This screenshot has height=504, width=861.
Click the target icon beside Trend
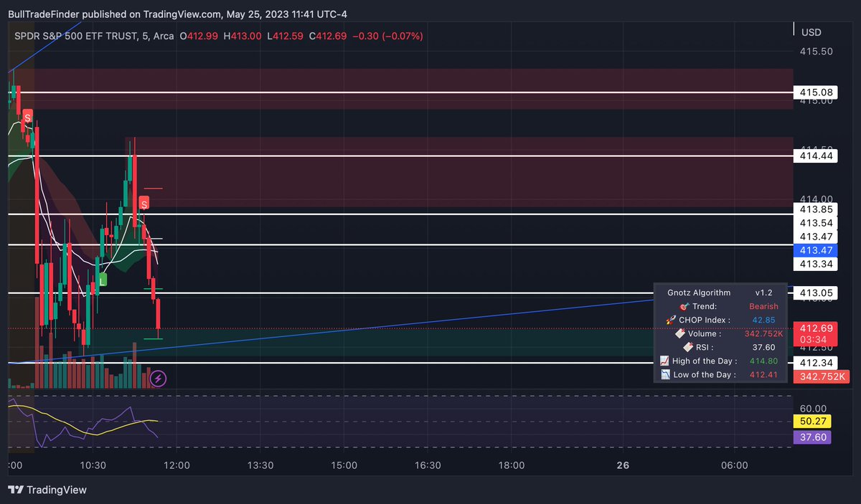[684, 306]
